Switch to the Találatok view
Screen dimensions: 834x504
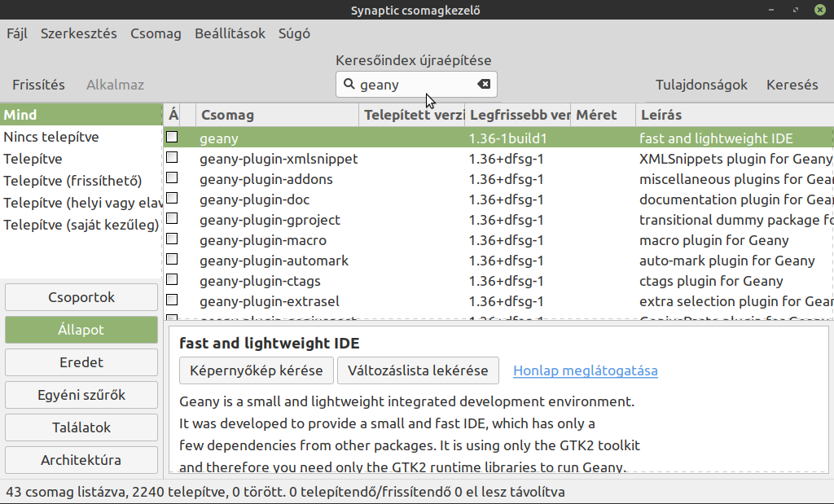coord(81,427)
